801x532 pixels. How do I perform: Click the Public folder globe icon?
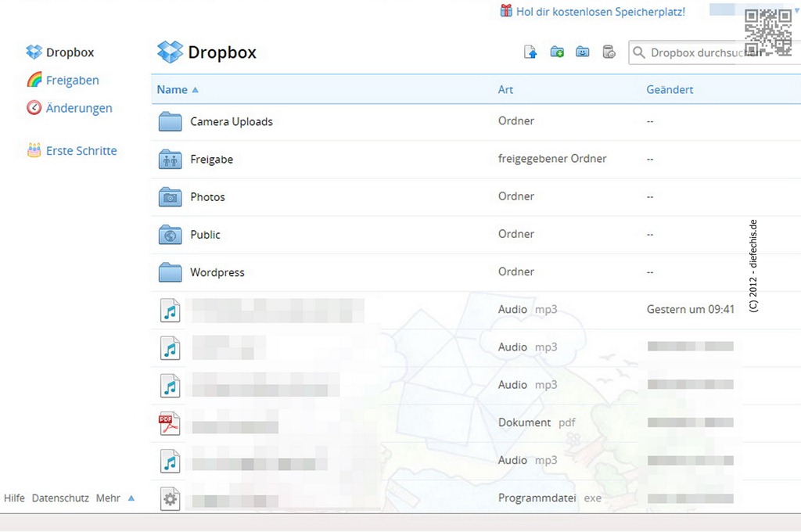[x=170, y=235]
